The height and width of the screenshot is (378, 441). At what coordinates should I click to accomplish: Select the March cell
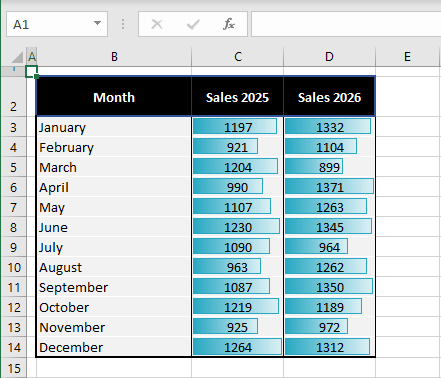click(x=114, y=167)
